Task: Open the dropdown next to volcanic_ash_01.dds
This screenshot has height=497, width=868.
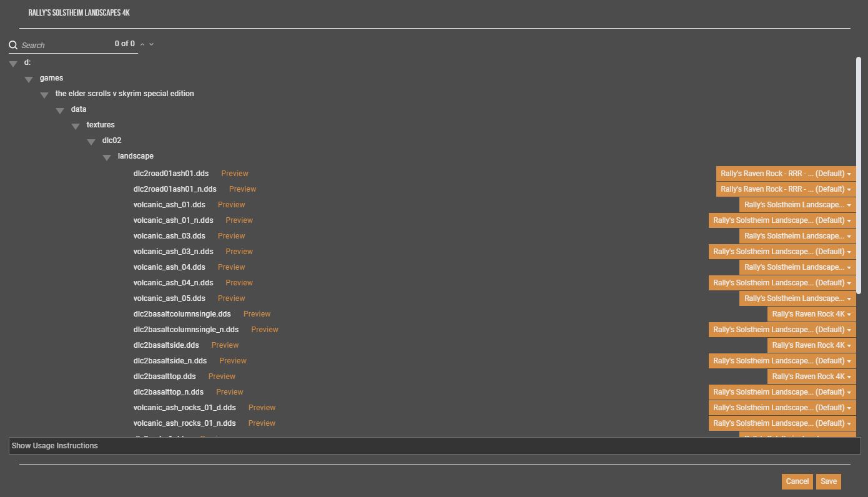Action: 796,204
